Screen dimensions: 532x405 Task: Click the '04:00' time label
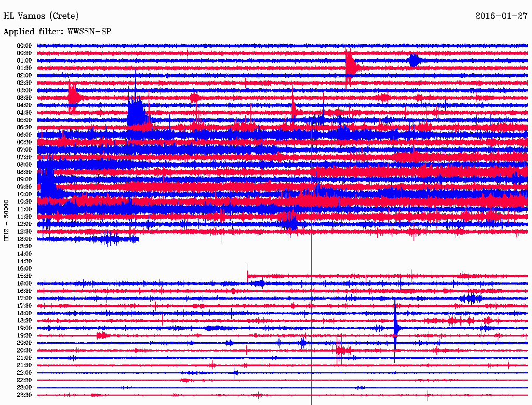pos(24,105)
